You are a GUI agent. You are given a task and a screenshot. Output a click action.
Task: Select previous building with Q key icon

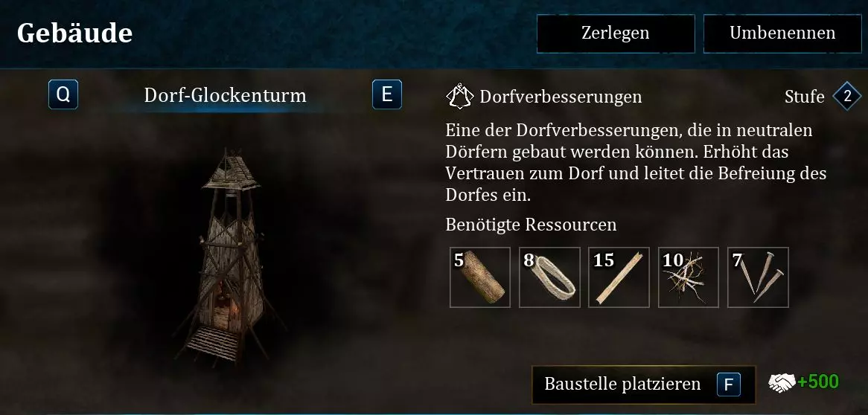(63, 94)
